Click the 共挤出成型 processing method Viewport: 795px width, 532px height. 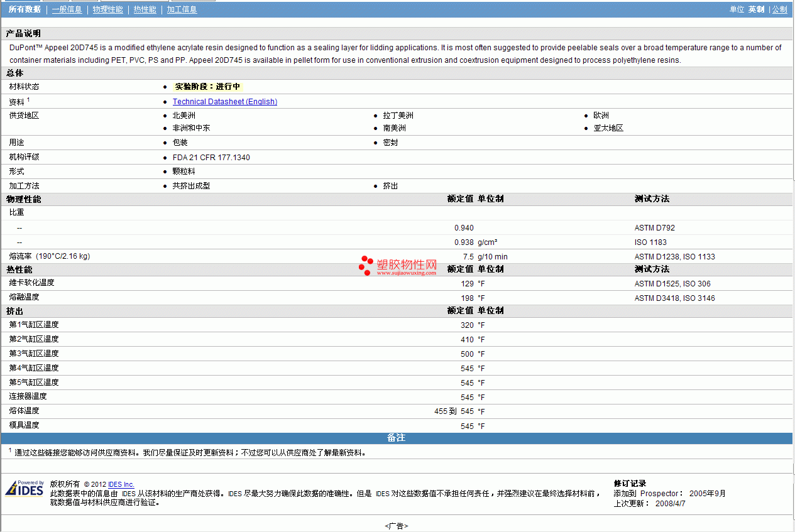coord(191,186)
